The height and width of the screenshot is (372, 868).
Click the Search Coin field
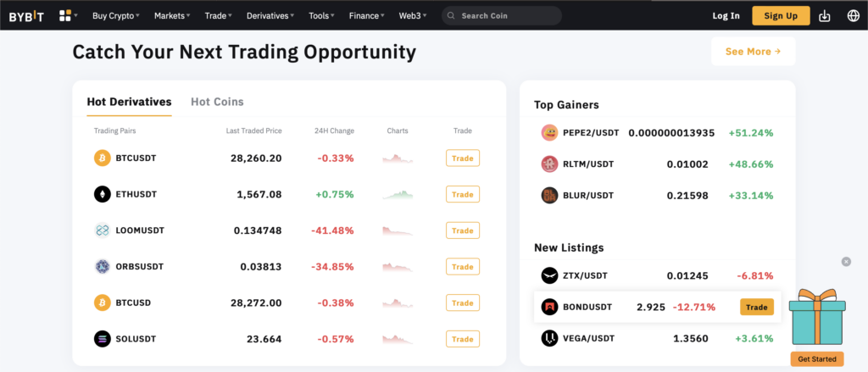coord(502,15)
